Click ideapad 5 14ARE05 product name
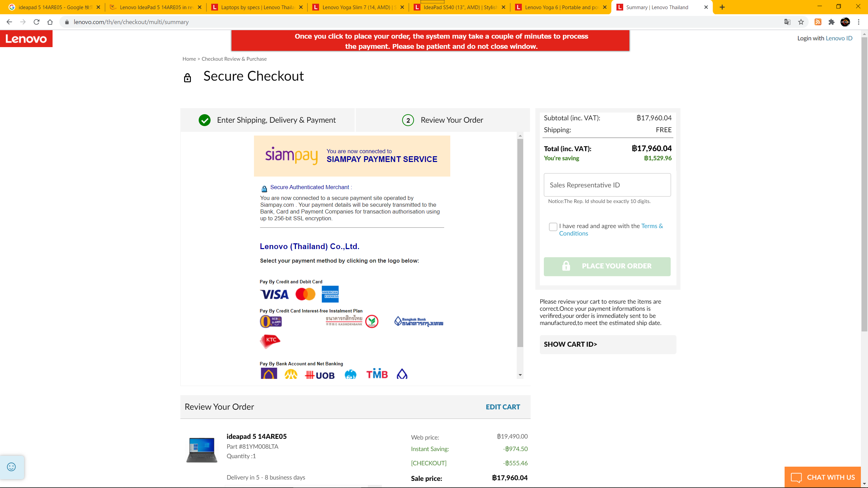This screenshot has height=488, width=868. [x=256, y=436]
